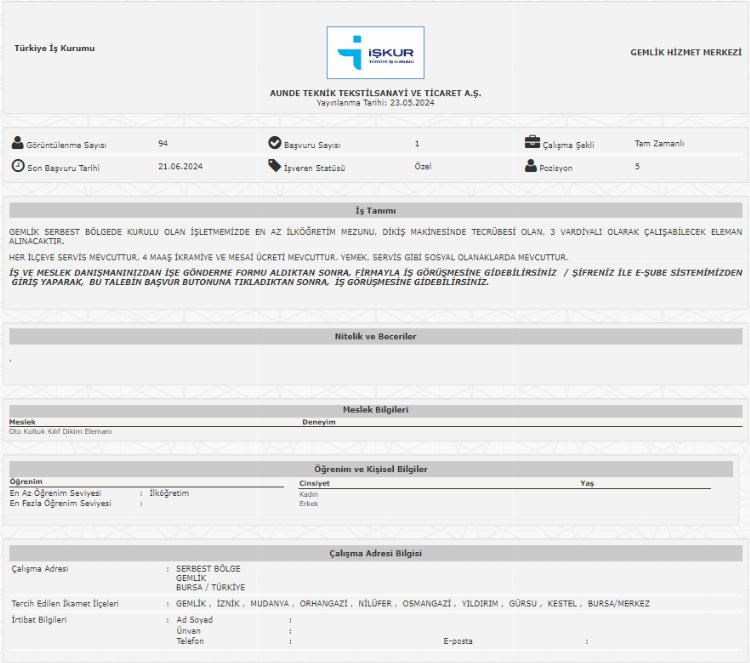Click the Öğrenim ve Kişisel Bilgiler header
Image resolution: width=750 pixels, height=663 pixels.
point(375,469)
